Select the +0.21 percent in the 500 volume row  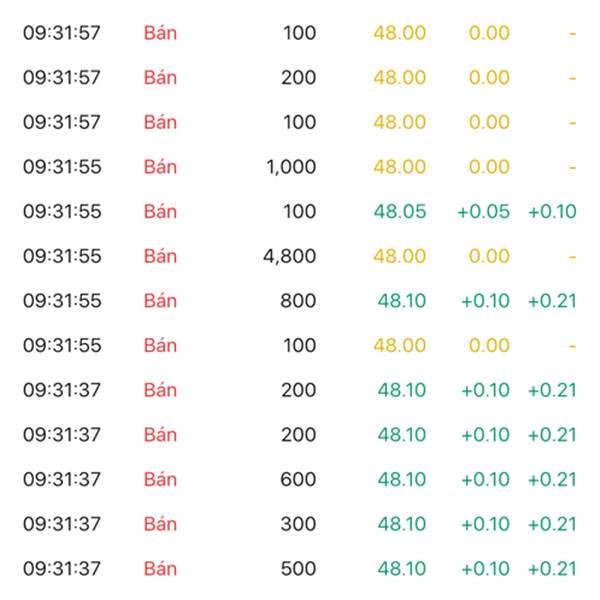click(552, 568)
